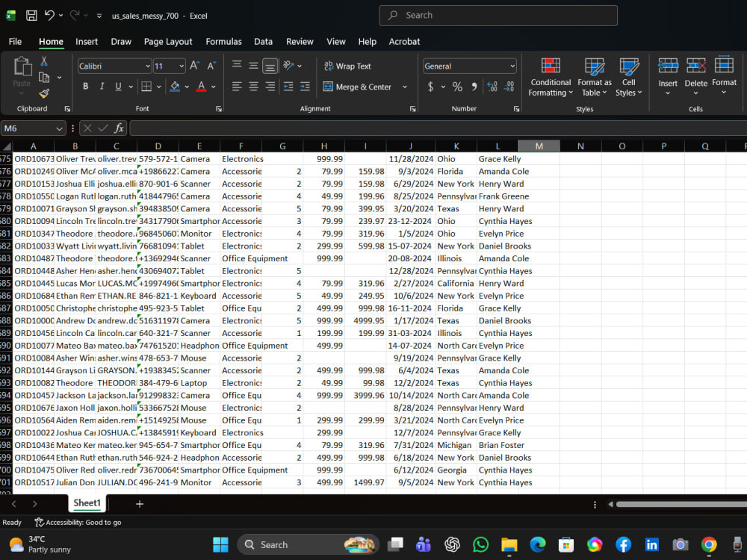Viewport: 747px width, 560px height.
Task: Select Top Align icon
Action: click(x=237, y=66)
